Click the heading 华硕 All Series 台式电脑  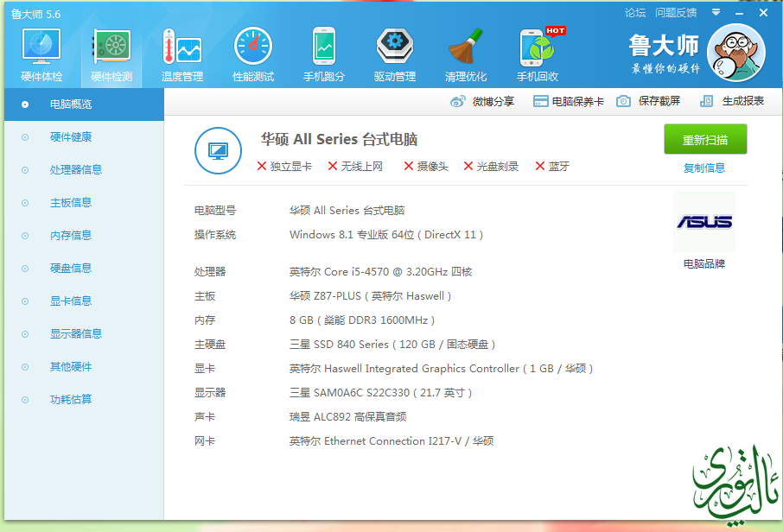click(x=339, y=139)
